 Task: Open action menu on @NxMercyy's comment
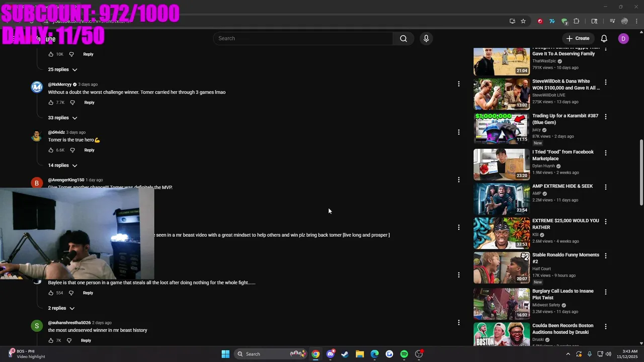(x=458, y=84)
